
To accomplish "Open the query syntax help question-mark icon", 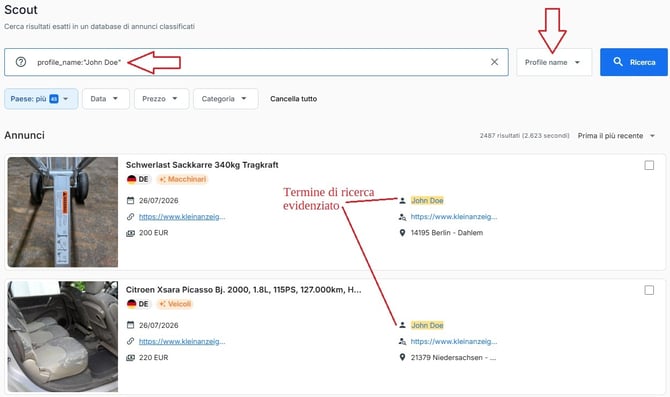I will coord(21,62).
